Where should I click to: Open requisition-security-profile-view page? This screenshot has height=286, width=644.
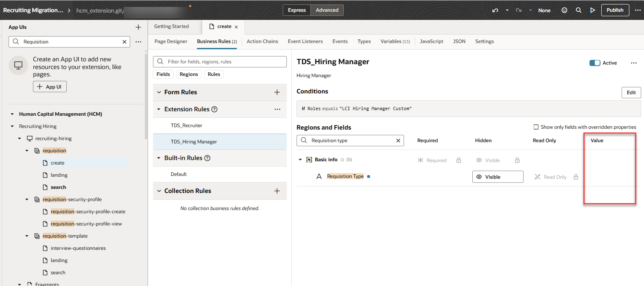click(86, 224)
